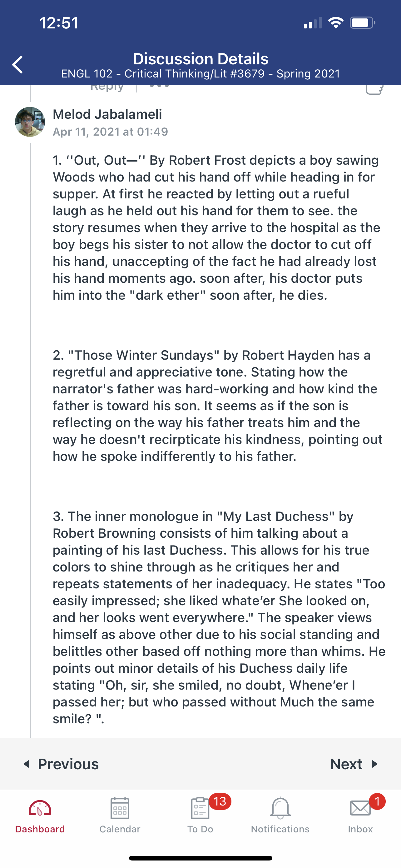The width and height of the screenshot is (401, 868).
Task: Tap the Reply link at the top
Action: pos(107,87)
